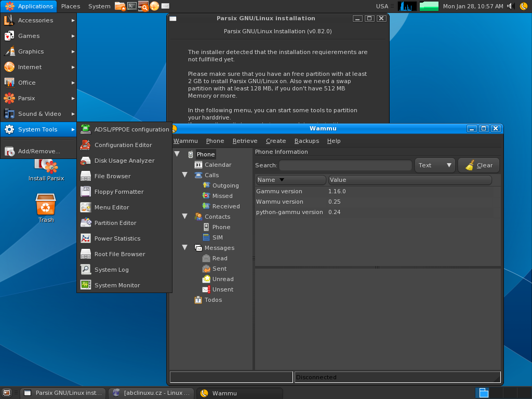The height and width of the screenshot is (399, 532).
Task: Expand the Accessories submenu
Action: [38, 20]
